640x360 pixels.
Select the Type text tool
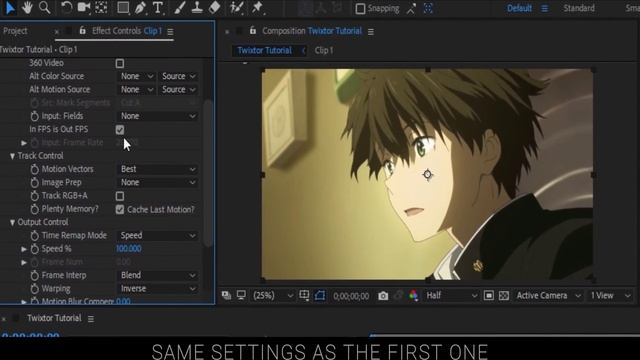point(157,7)
